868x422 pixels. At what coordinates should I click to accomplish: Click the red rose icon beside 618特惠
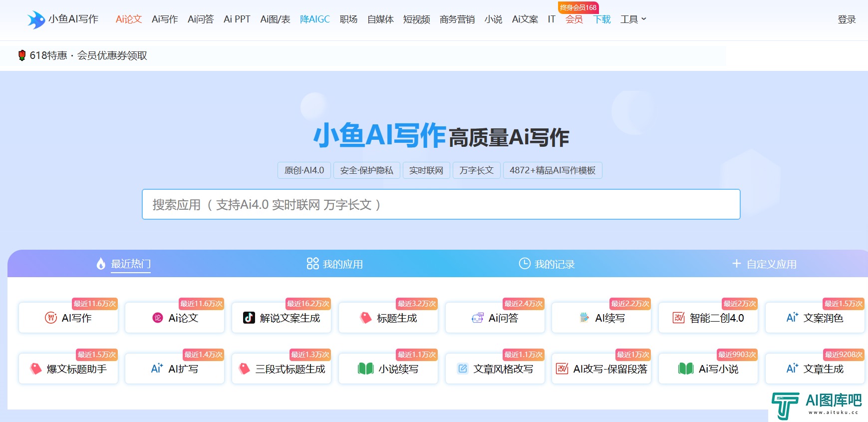click(x=22, y=55)
